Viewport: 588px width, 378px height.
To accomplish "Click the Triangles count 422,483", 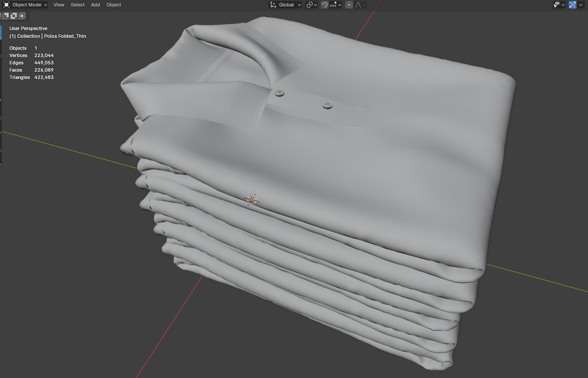I will (44, 77).
